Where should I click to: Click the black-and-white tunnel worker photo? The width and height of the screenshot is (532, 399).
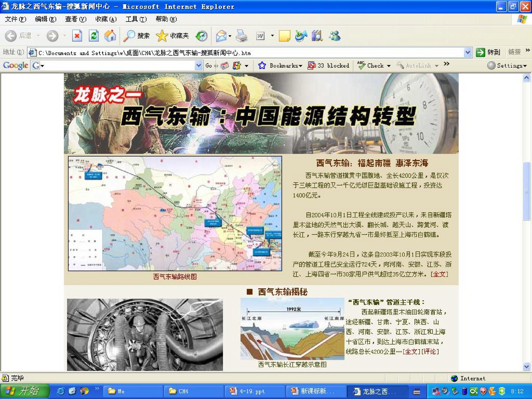pyautogui.click(x=145, y=335)
